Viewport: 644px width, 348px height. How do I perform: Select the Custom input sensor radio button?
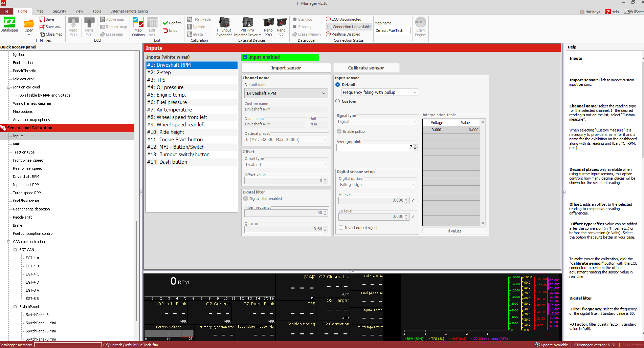pyautogui.click(x=337, y=101)
